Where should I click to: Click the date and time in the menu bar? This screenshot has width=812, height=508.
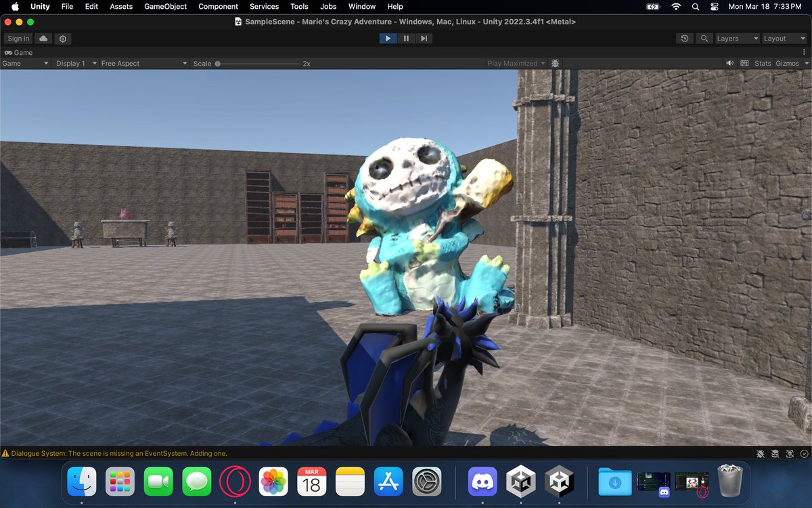(765, 6)
